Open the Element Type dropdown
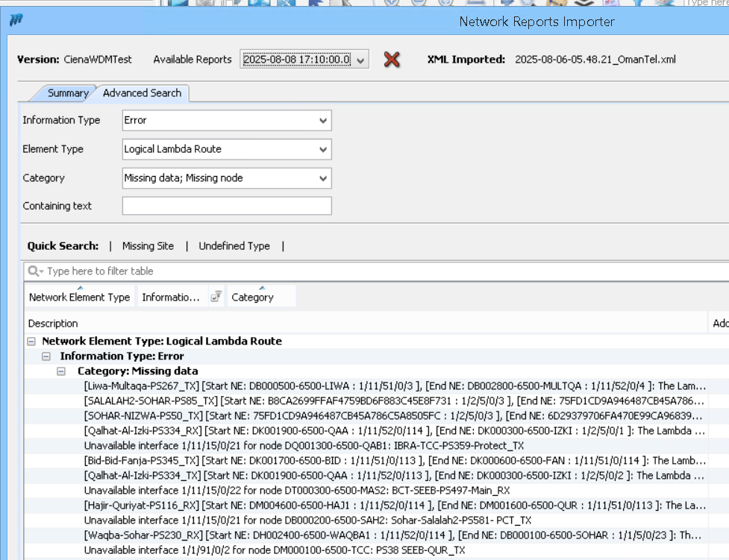The image size is (729, 560). tap(321, 149)
